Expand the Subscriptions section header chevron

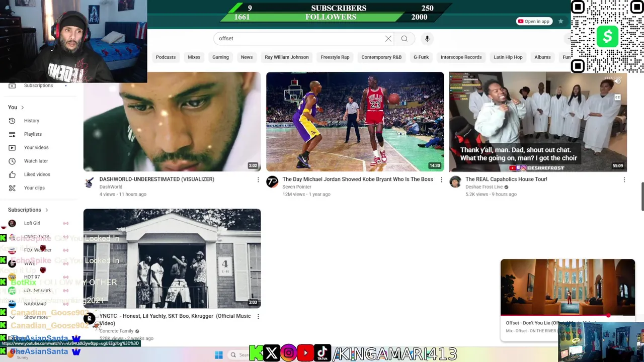point(46,210)
